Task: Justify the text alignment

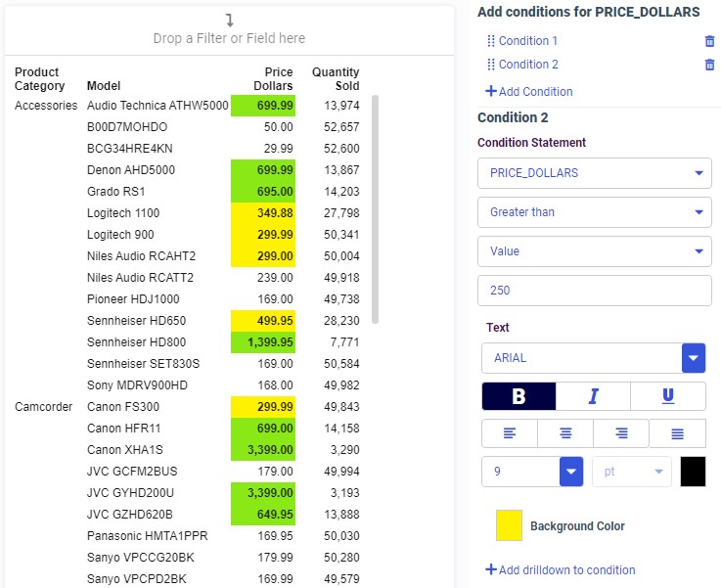Action: (677, 433)
